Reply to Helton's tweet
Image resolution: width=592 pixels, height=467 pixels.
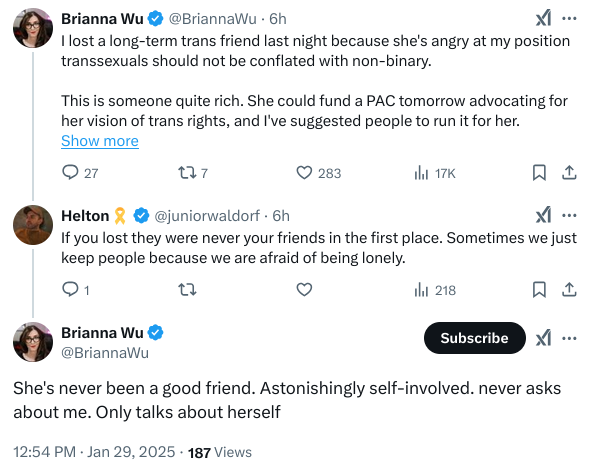tap(76, 290)
